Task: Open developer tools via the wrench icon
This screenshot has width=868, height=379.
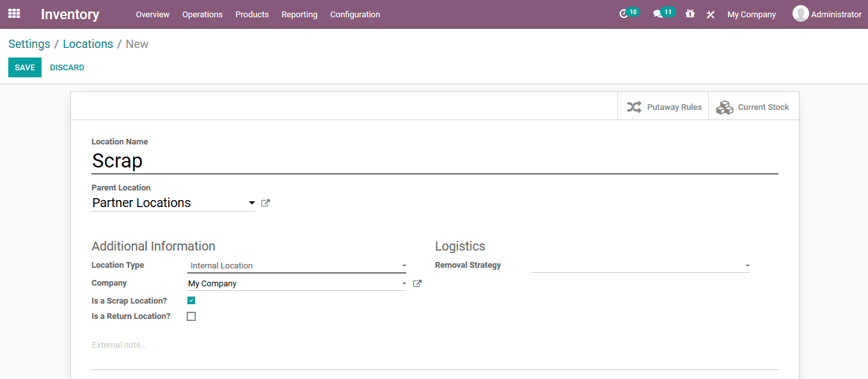Action: [x=710, y=13]
